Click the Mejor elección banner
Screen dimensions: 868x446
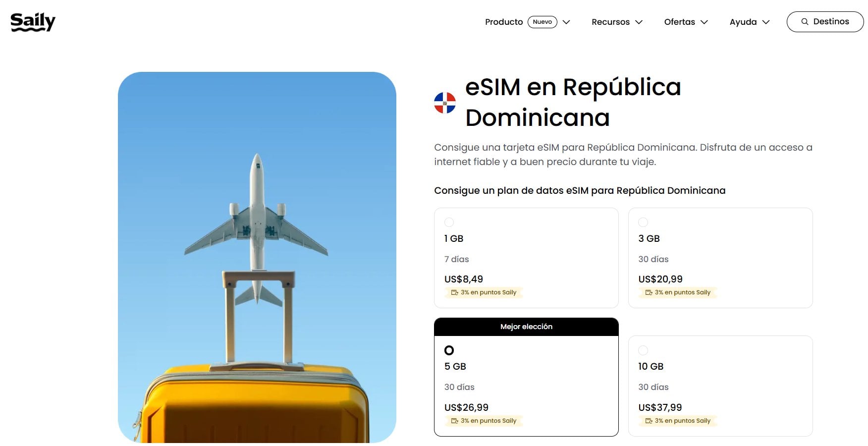click(526, 327)
